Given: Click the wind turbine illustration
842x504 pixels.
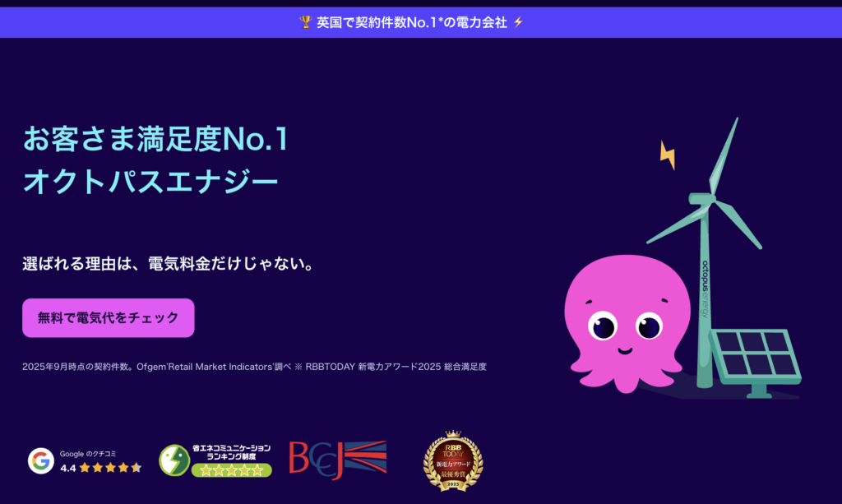Looking at the screenshot, I should 706,252.
